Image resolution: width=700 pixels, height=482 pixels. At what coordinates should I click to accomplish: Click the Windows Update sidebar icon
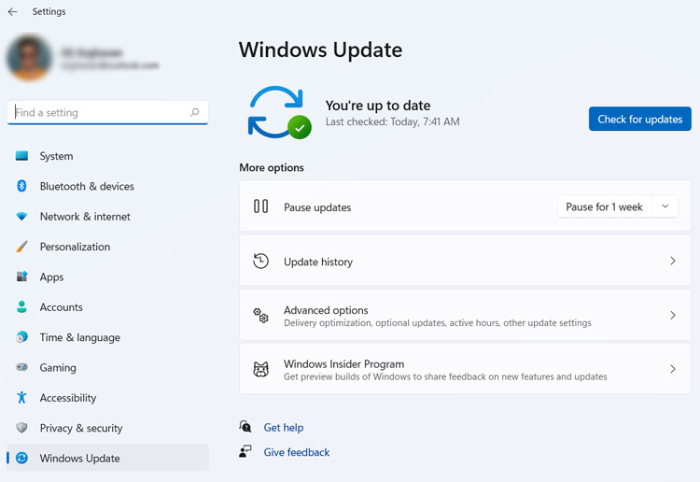[x=22, y=458]
